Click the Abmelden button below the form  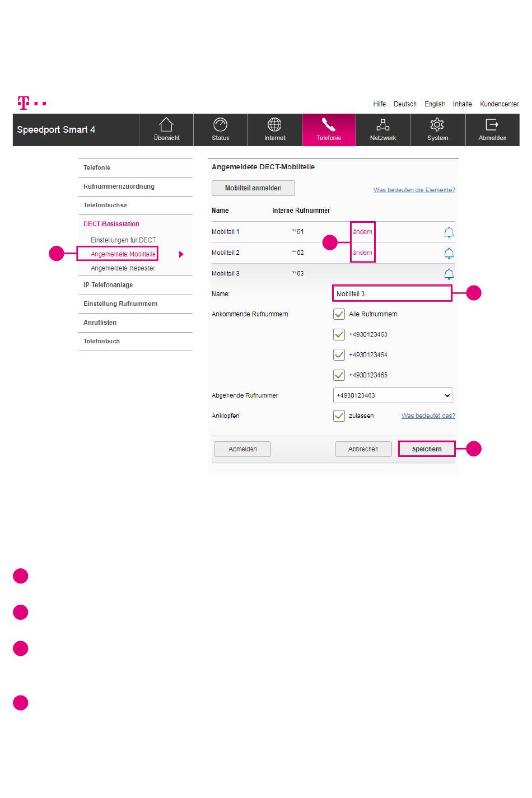click(242, 449)
